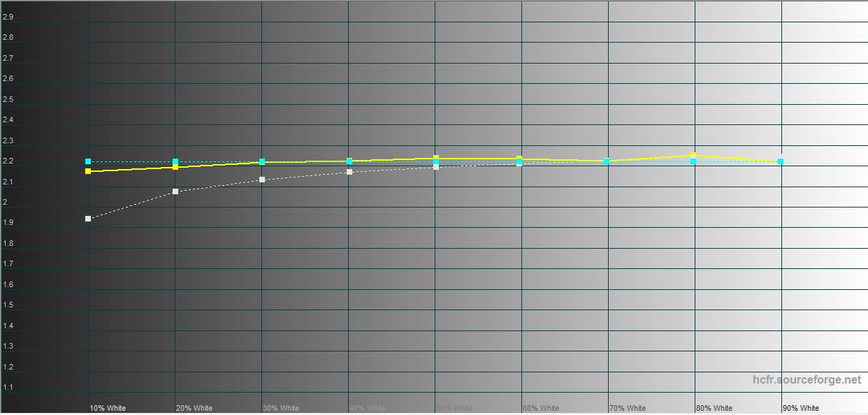Select the cyan marker at 70% White
The image size is (868, 415).
pyautogui.click(x=607, y=161)
